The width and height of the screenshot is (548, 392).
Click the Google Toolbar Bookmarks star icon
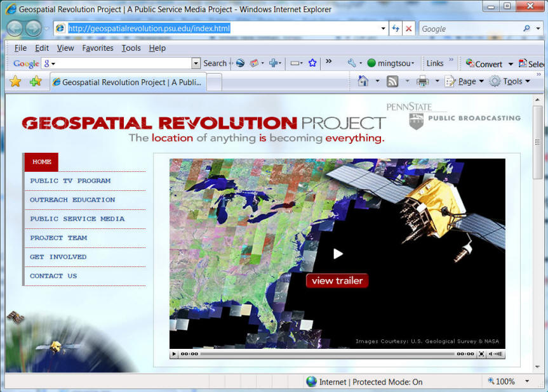pos(312,63)
